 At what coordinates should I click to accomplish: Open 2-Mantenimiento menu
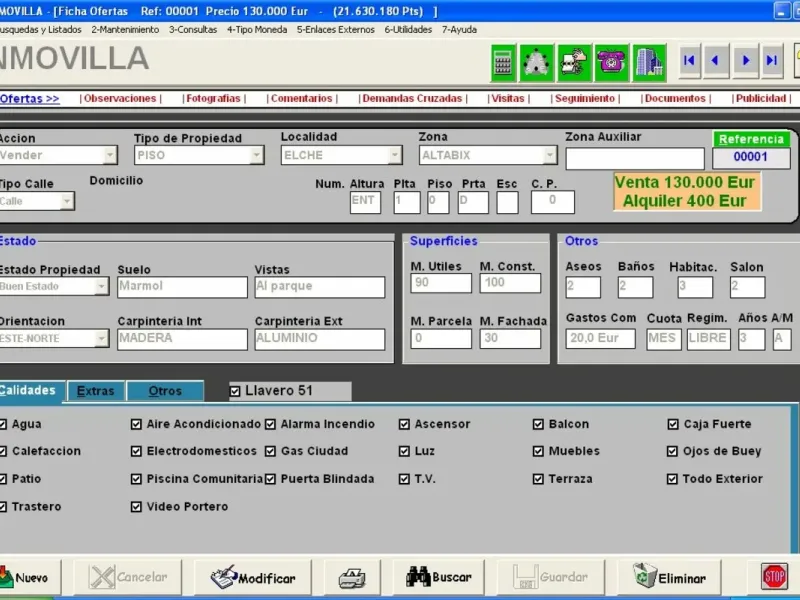tap(125, 30)
